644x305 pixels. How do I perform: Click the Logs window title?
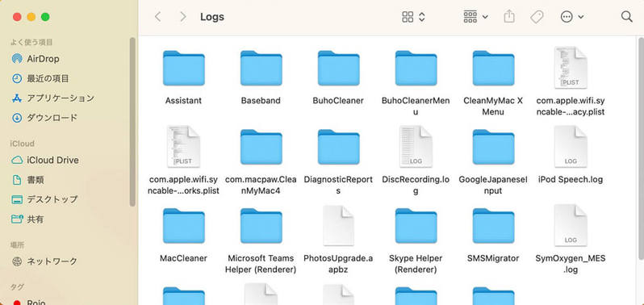pyautogui.click(x=212, y=17)
